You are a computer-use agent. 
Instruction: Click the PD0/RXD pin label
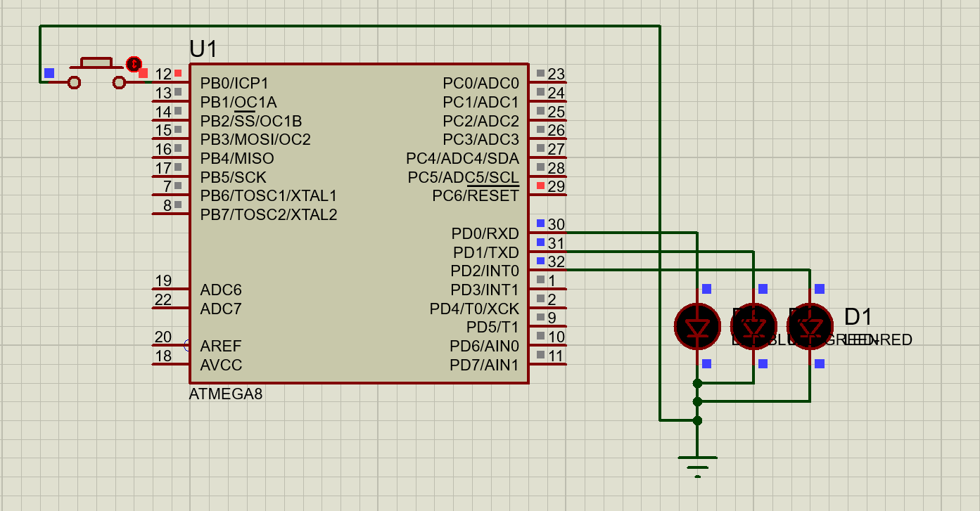point(485,233)
